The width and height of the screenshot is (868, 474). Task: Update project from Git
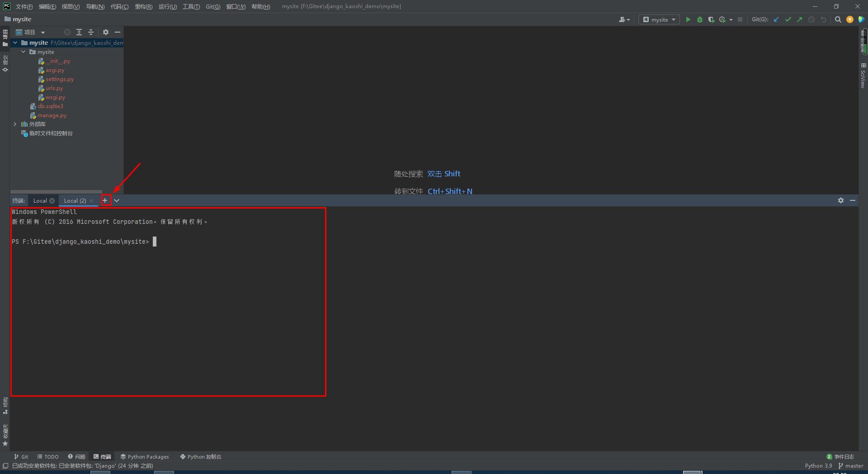[x=776, y=19]
